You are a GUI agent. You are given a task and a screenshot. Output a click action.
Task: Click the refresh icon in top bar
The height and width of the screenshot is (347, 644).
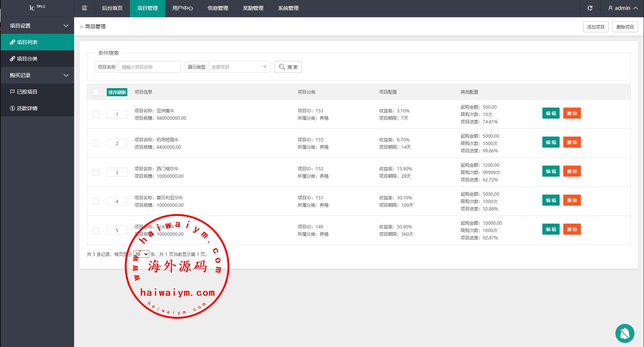pos(590,8)
